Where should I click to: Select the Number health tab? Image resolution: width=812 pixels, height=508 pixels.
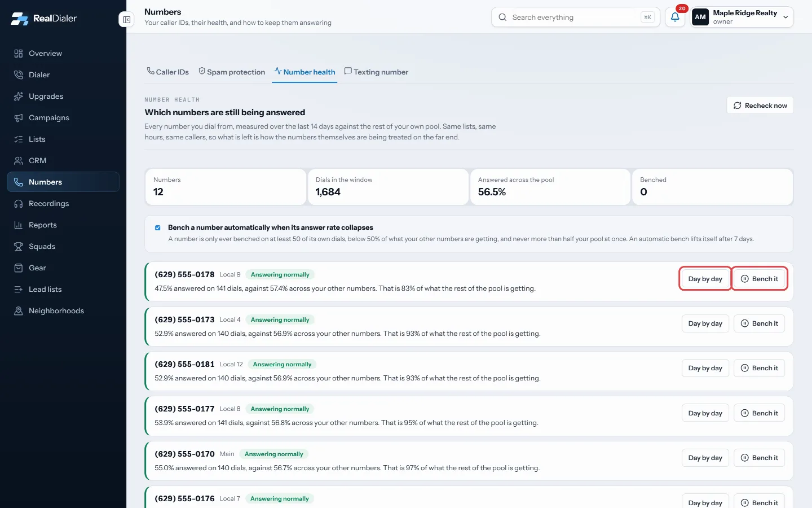[x=304, y=72]
